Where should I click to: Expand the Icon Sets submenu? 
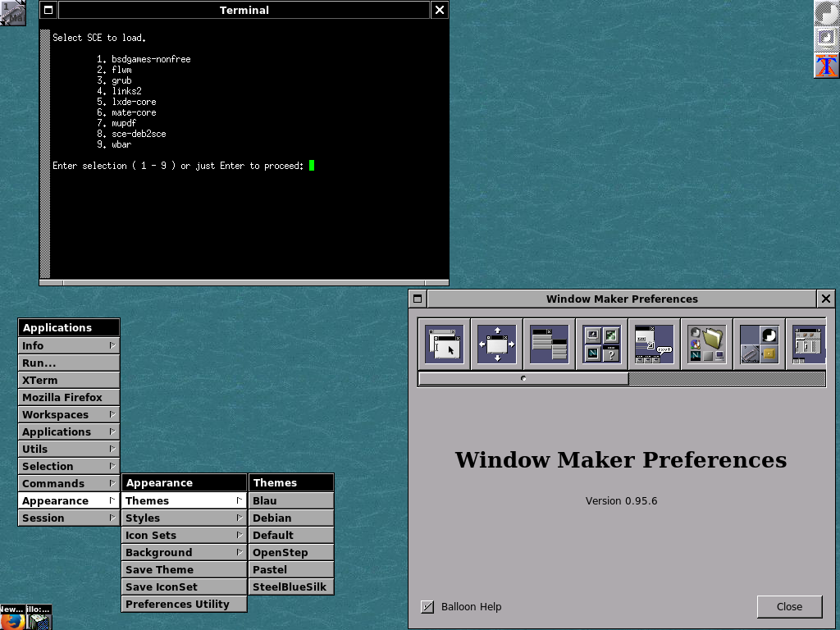(x=184, y=535)
